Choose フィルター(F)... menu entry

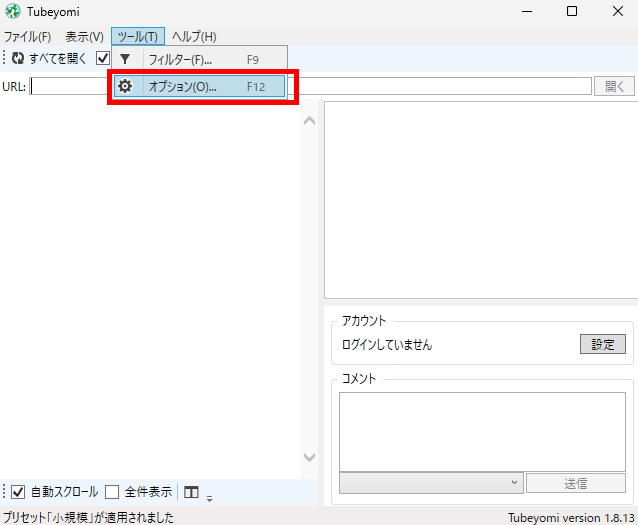(x=199, y=59)
